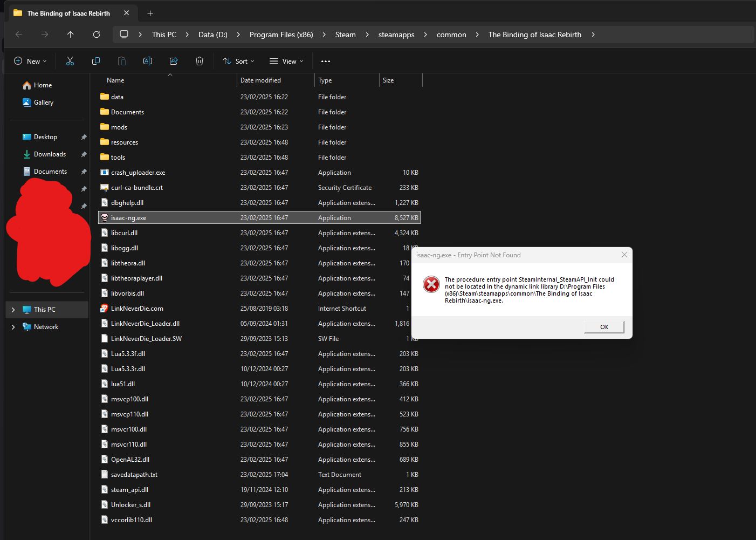Click the Delete trash can icon
This screenshot has width=756, height=540.
click(200, 61)
